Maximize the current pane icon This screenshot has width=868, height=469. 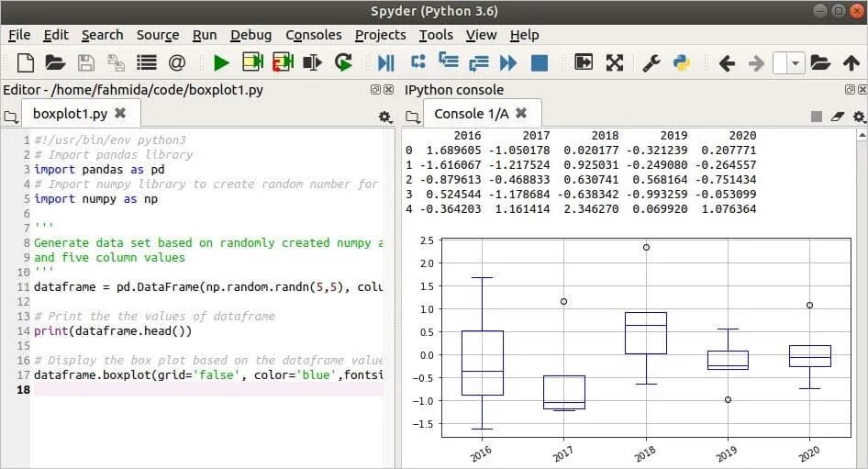click(584, 61)
